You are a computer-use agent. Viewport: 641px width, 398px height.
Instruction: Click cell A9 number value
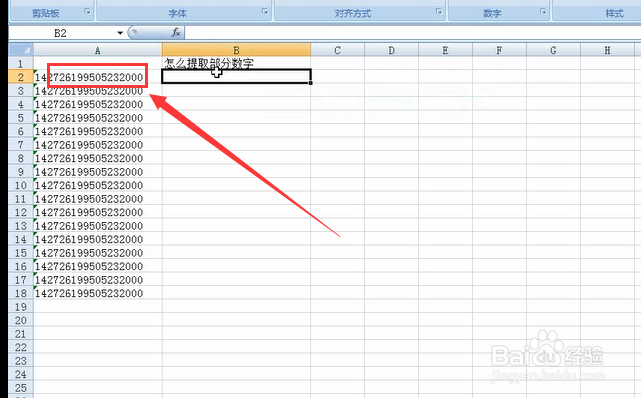tap(97, 172)
